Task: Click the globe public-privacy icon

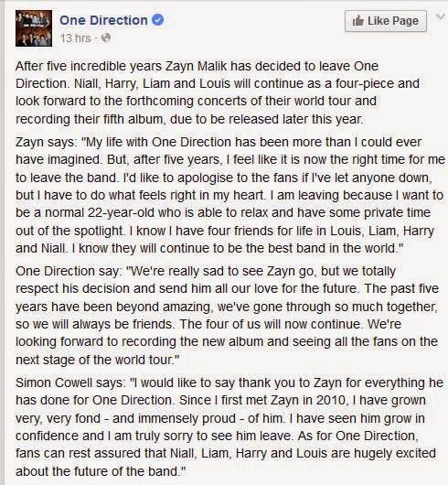Action: pyautogui.click(x=106, y=38)
